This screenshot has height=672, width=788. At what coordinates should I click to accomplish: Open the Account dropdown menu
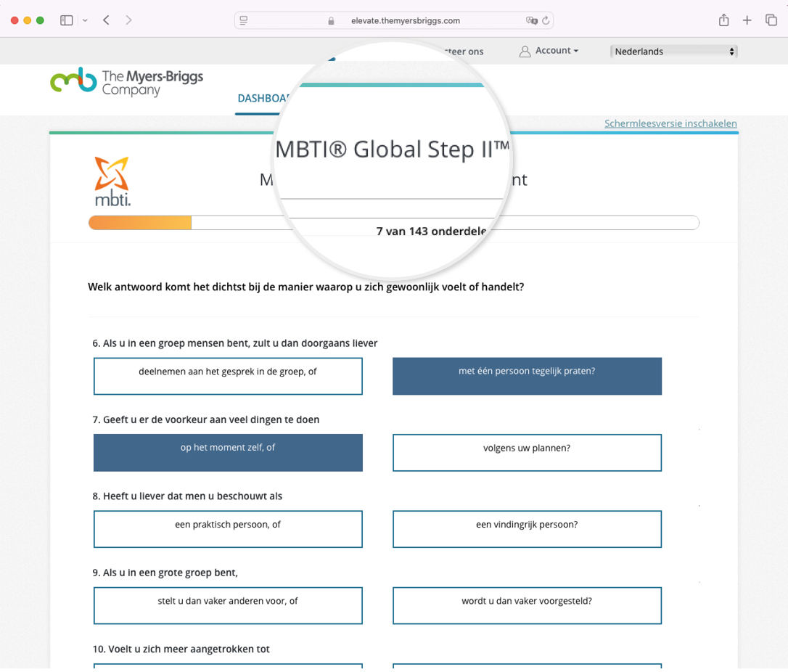point(557,51)
